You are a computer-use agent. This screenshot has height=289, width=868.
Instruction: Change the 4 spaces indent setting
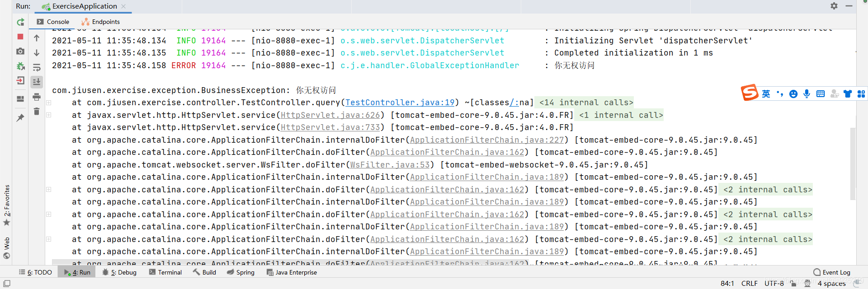832,283
